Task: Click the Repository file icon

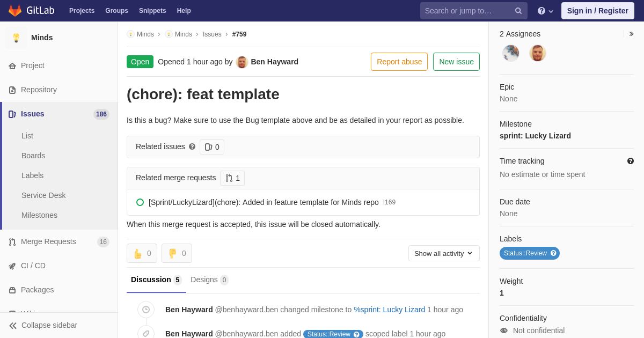Action: tap(12, 90)
